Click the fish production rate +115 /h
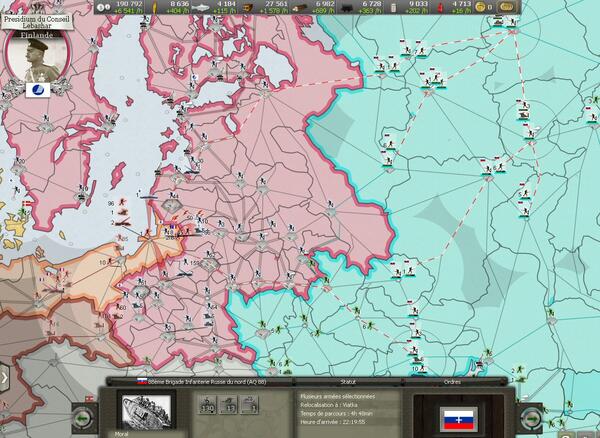600x438 pixels. coord(225,11)
